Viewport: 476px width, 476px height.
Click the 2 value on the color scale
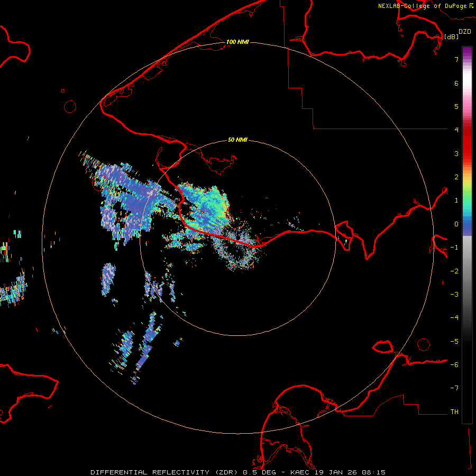tap(456, 177)
